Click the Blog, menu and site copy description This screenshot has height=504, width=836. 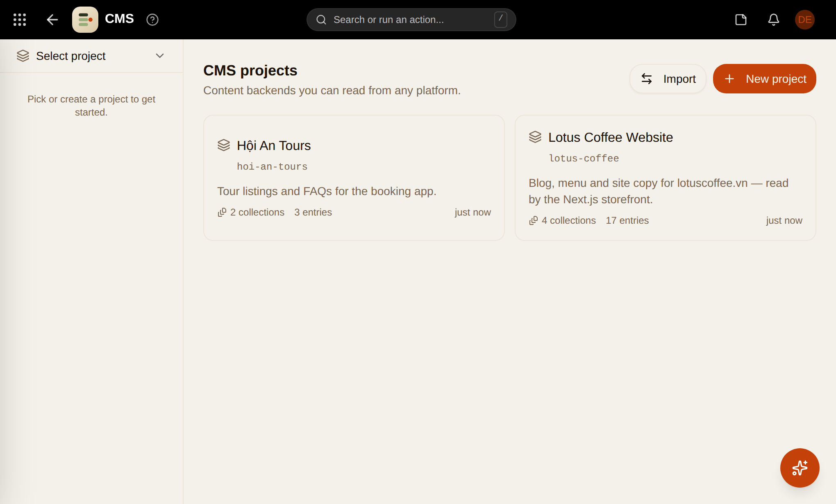pyautogui.click(x=659, y=191)
